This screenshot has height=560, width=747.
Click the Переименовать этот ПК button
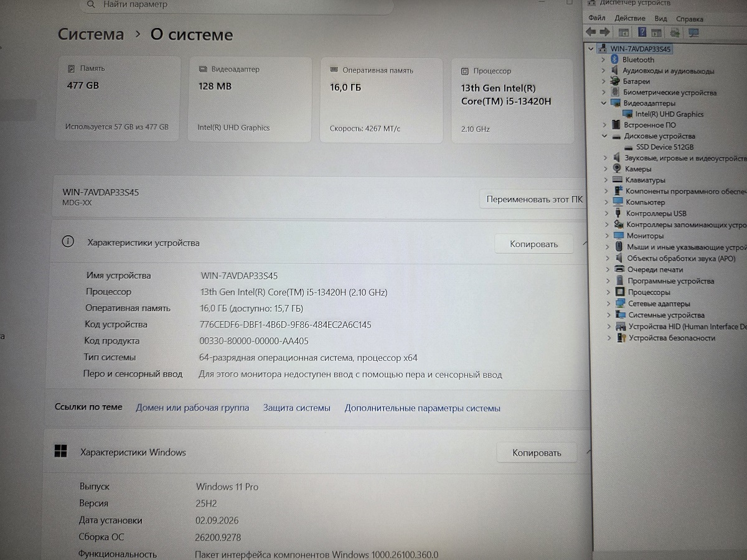tap(534, 200)
